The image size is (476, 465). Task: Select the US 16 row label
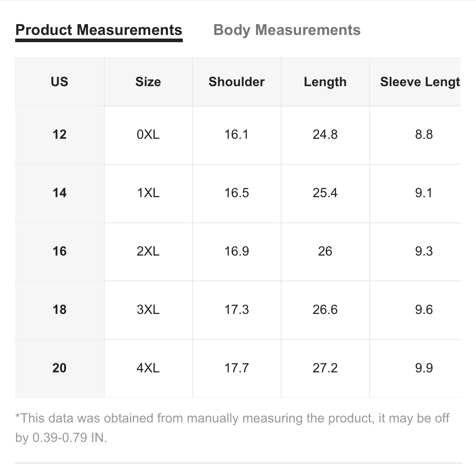point(59,252)
